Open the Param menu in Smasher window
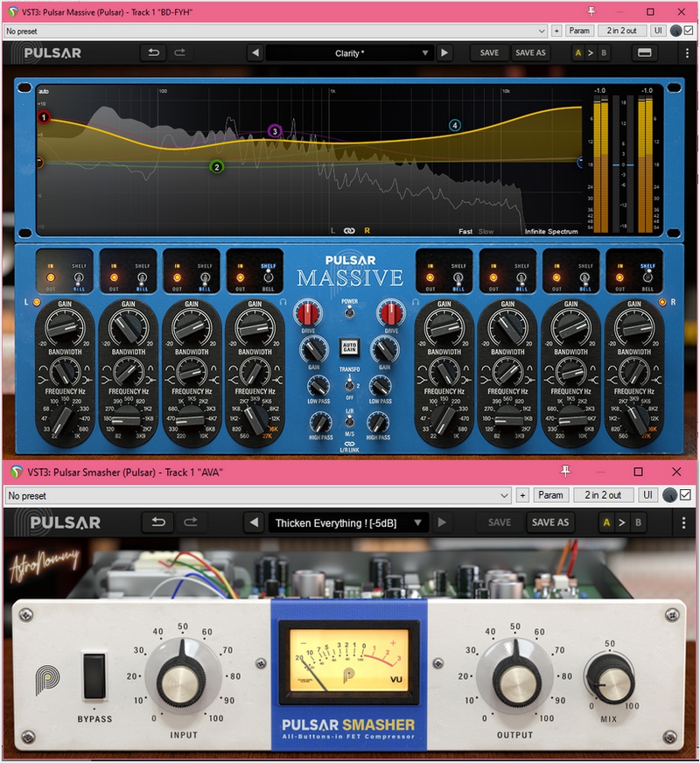700x763 pixels. [x=550, y=495]
